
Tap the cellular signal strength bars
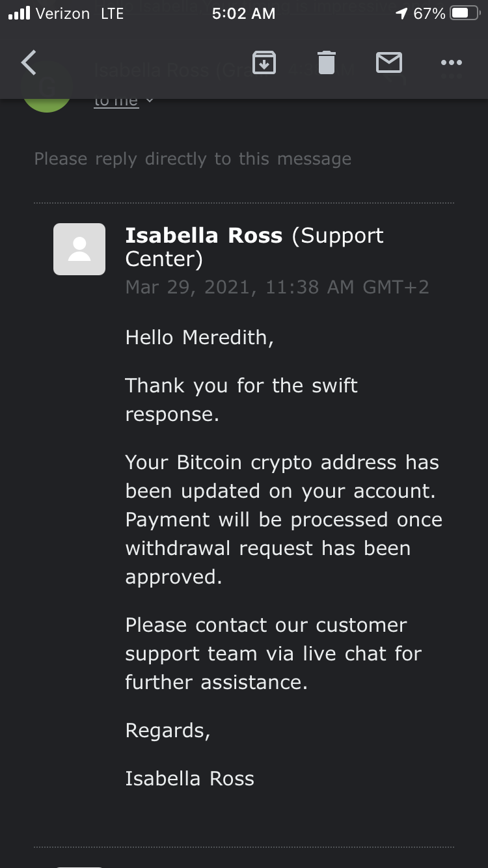tap(20, 14)
